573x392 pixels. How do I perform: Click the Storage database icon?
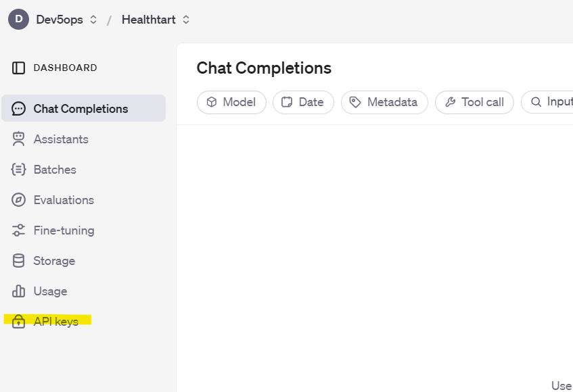pyautogui.click(x=18, y=261)
